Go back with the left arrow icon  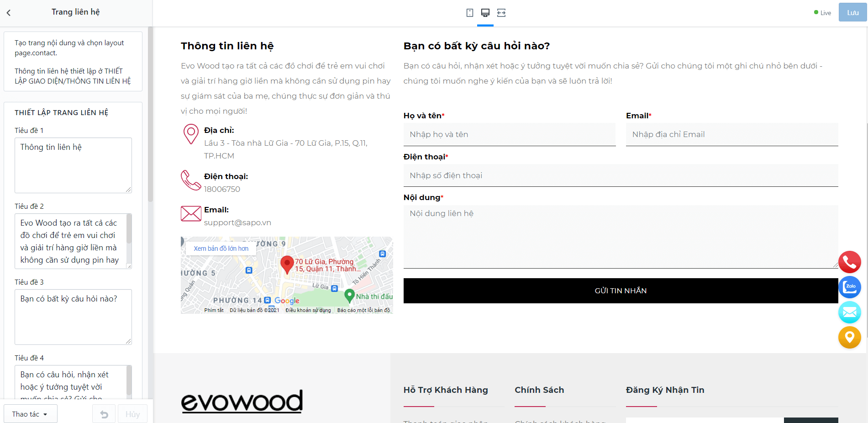(9, 13)
